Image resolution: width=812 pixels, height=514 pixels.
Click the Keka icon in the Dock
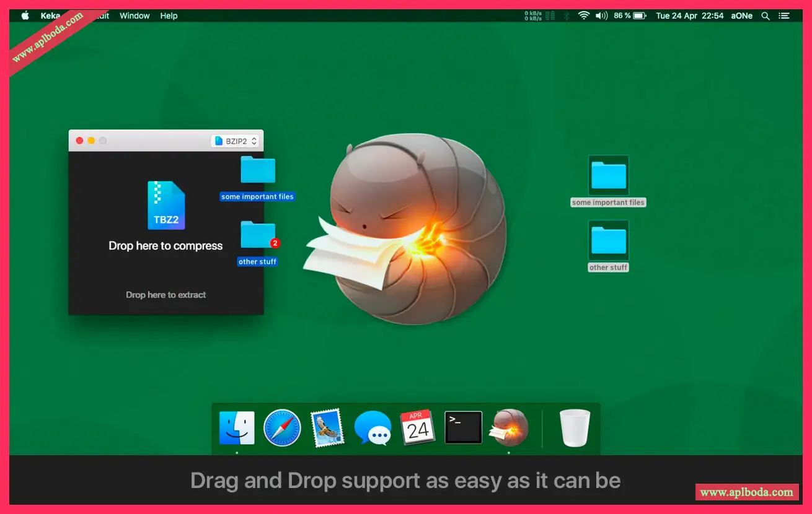tap(509, 428)
